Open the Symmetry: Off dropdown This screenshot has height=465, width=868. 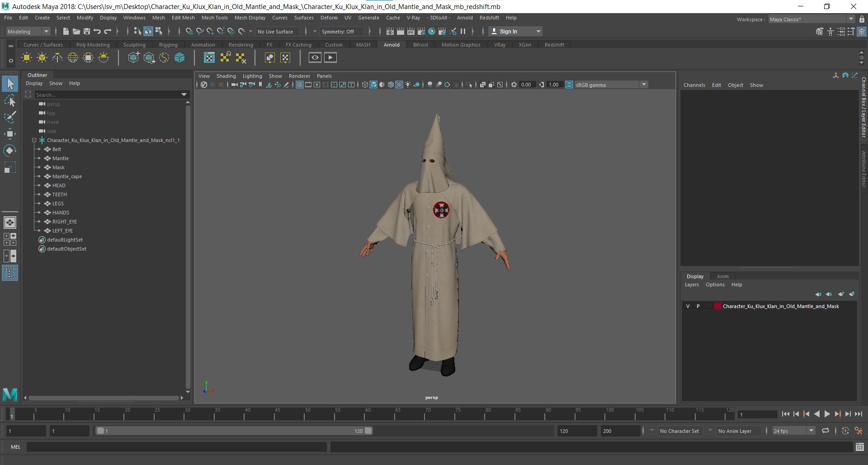(x=342, y=31)
